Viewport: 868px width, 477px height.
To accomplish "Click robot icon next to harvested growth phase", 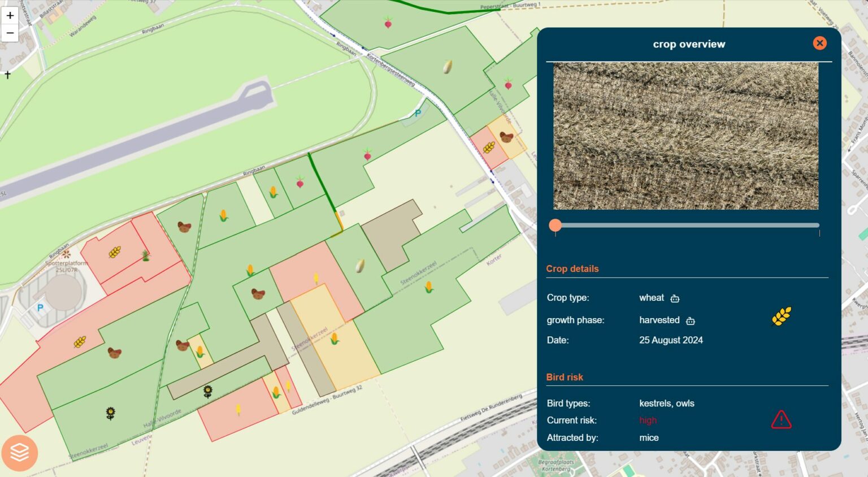I will click(x=690, y=321).
